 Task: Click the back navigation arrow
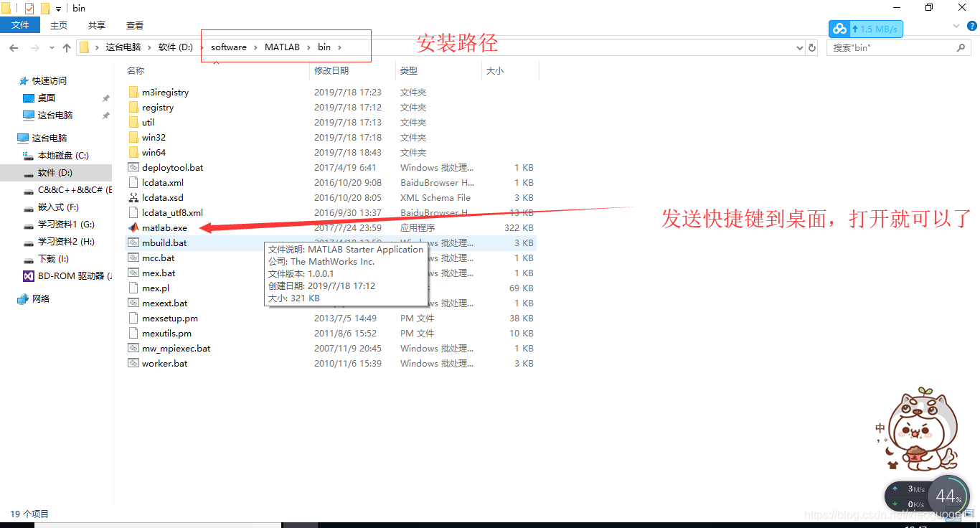pyautogui.click(x=14, y=47)
